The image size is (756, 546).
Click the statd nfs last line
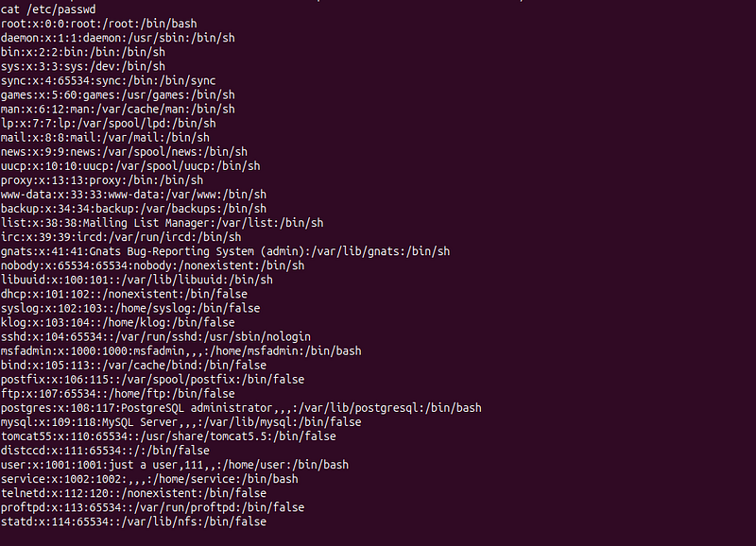133,521
